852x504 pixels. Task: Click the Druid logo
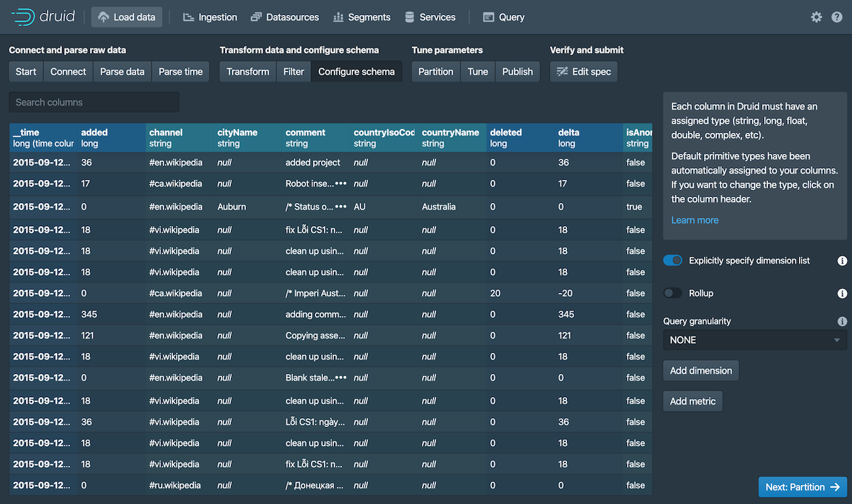[x=42, y=16]
